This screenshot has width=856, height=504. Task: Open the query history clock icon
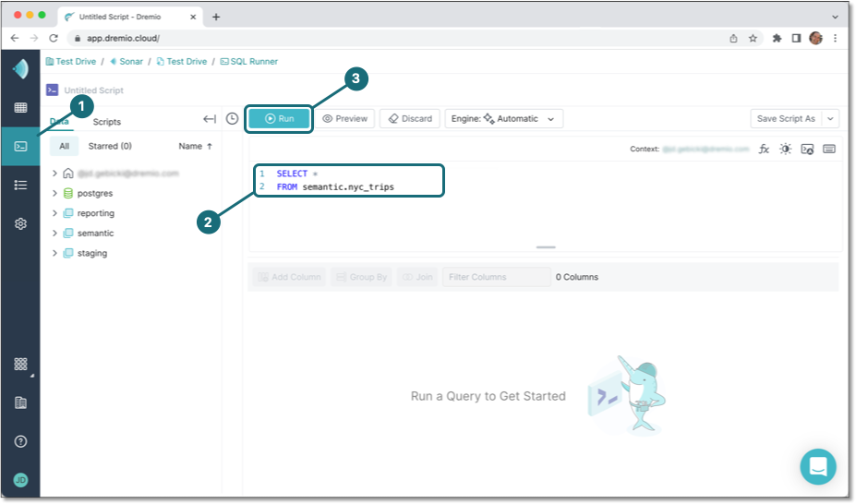click(x=232, y=118)
